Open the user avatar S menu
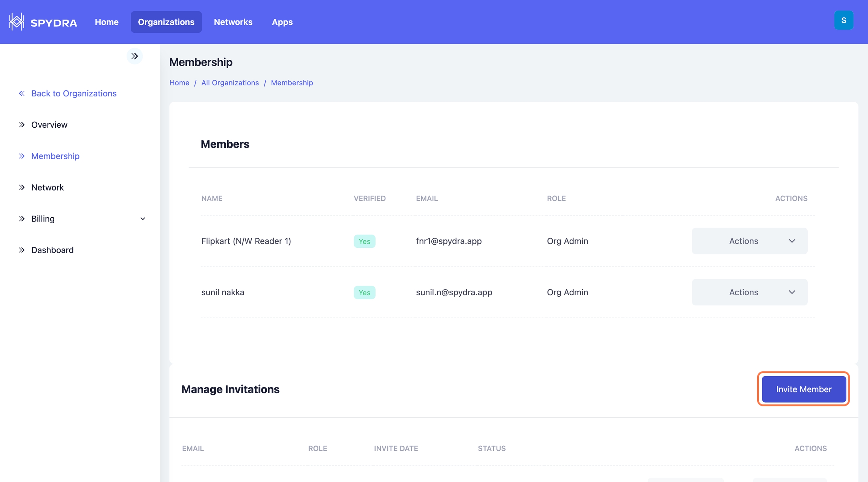The image size is (868, 482). coord(844,20)
